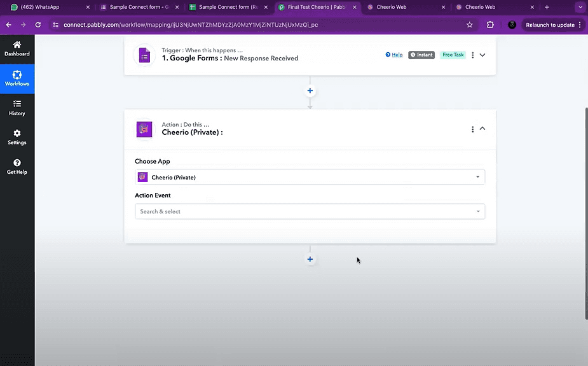Add new step below Cheerio action
The image size is (588, 366).
pos(310,260)
